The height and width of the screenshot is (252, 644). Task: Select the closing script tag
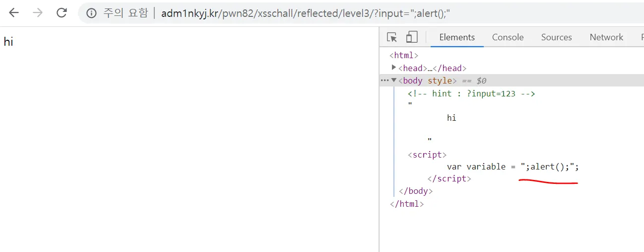449,178
